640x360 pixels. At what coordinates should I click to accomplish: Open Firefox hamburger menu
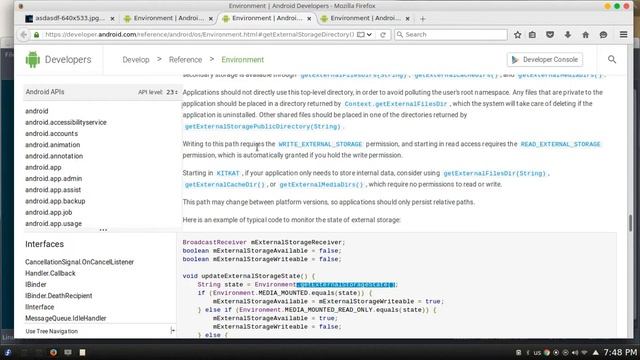(623, 35)
